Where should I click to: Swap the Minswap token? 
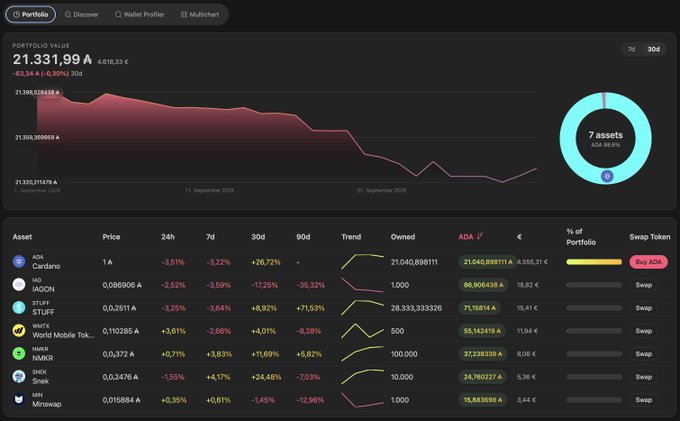click(x=644, y=400)
